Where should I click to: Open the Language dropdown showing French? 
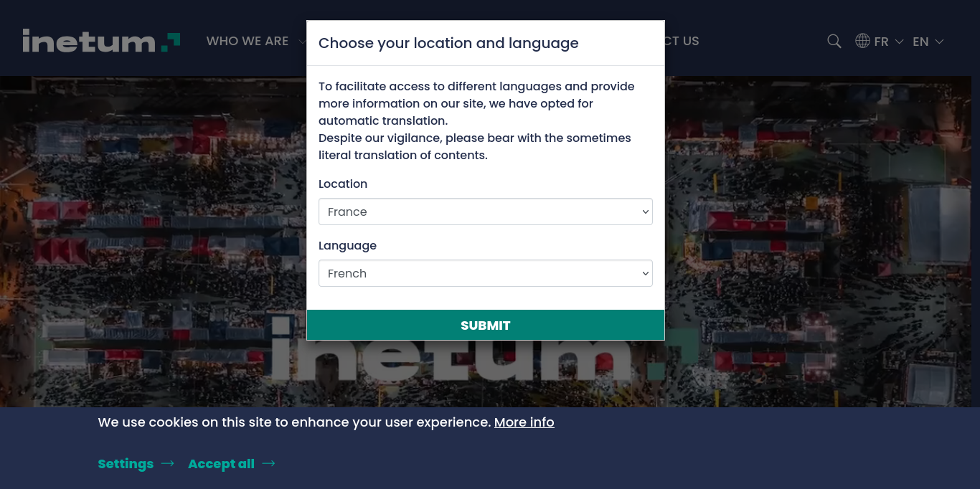pyautogui.click(x=485, y=273)
